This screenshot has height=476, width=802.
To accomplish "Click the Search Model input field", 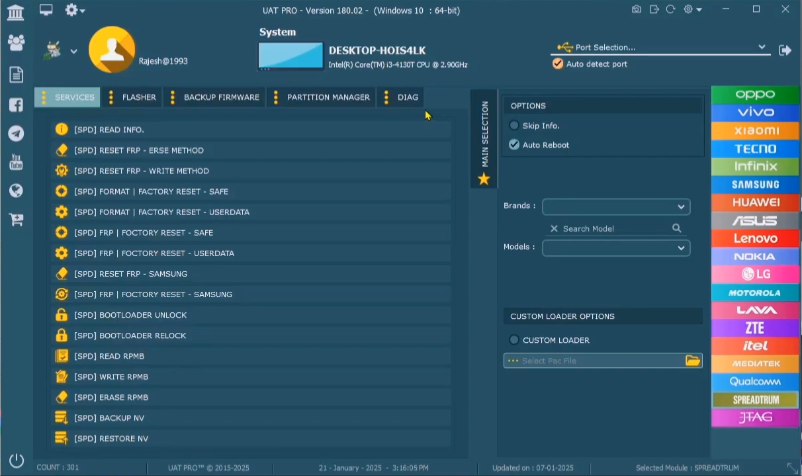I will [x=615, y=229].
